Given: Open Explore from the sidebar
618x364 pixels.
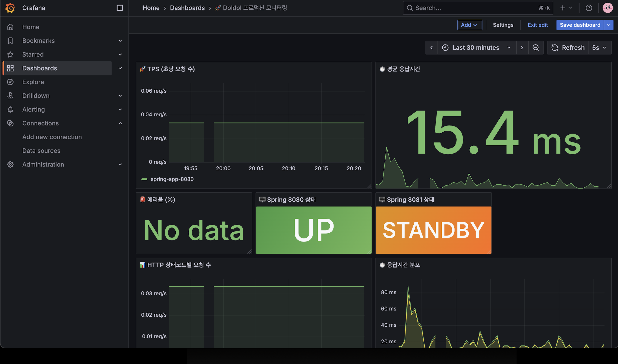Looking at the screenshot, I should tap(33, 82).
